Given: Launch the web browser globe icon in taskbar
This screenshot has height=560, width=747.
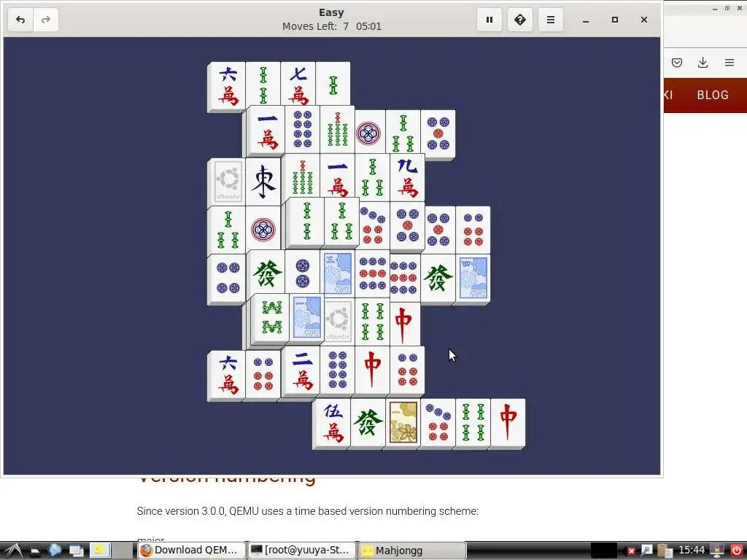Looking at the screenshot, I should pos(54,551).
